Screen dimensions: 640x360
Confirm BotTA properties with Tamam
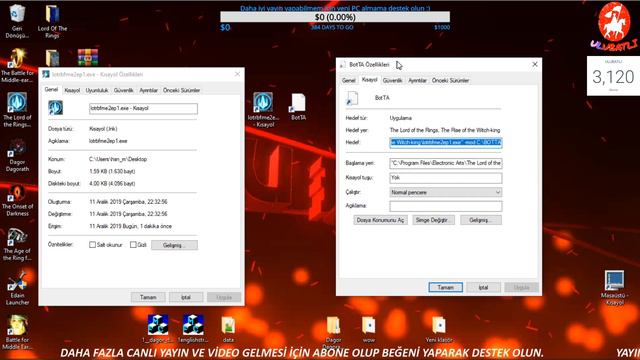click(x=446, y=287)
